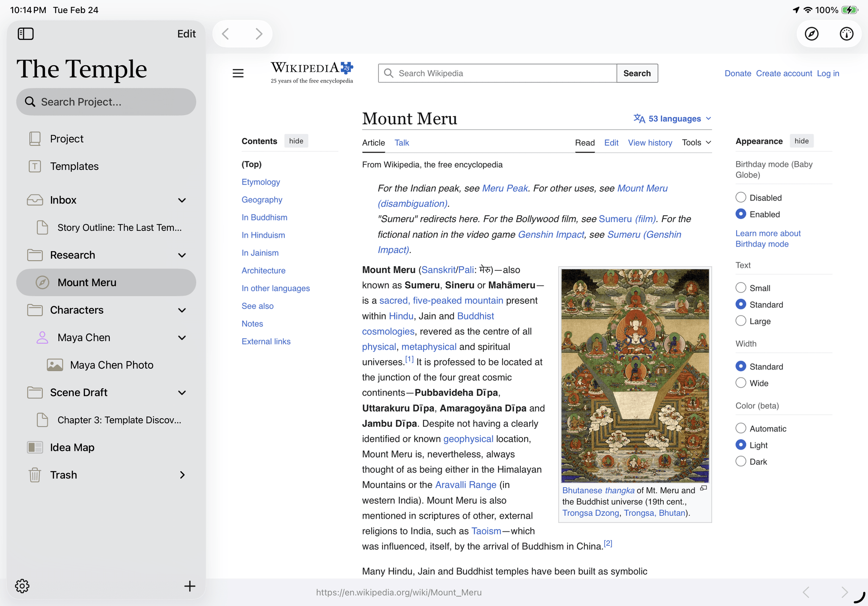Go back using bottom web navigation arrow
Screen dimensions: 868x606
tap(806, 592)
